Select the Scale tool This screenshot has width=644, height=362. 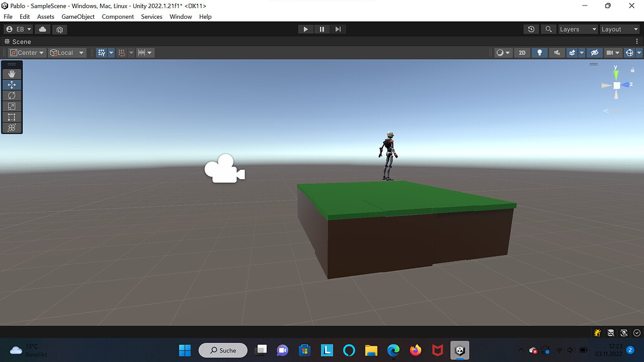click(x=12, y=106)
